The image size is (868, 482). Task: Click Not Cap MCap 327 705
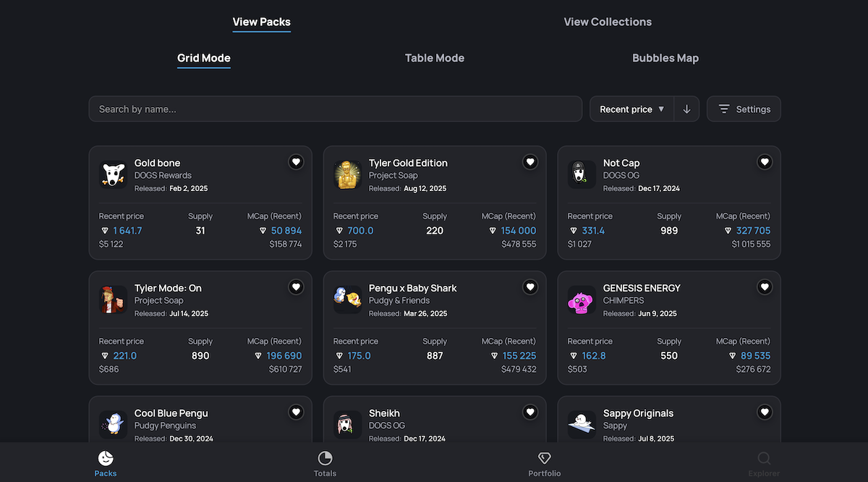tap(753, 231)
